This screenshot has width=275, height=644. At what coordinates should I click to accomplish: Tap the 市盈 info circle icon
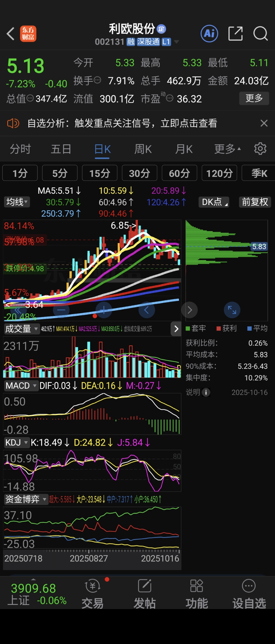170,98
